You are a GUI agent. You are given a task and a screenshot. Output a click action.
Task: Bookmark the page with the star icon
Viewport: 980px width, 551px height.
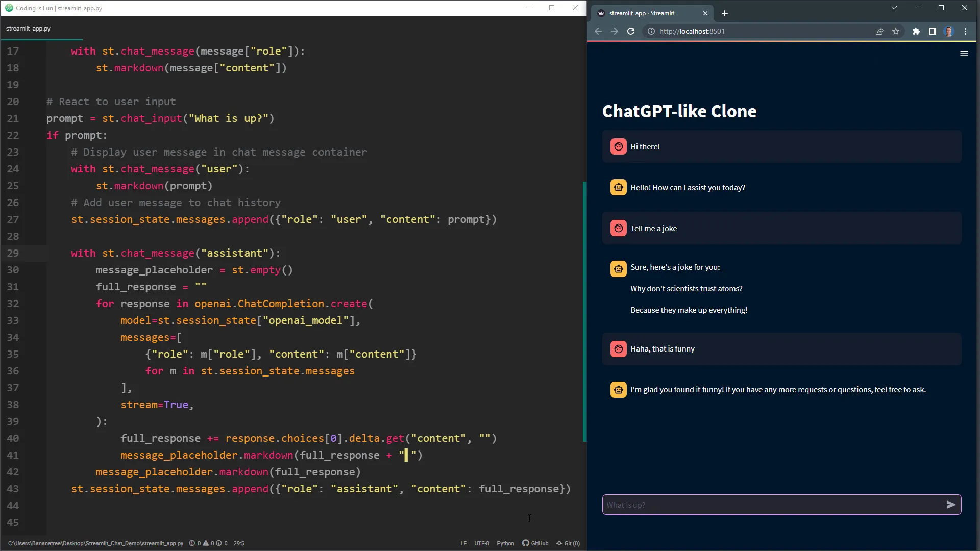896,31
